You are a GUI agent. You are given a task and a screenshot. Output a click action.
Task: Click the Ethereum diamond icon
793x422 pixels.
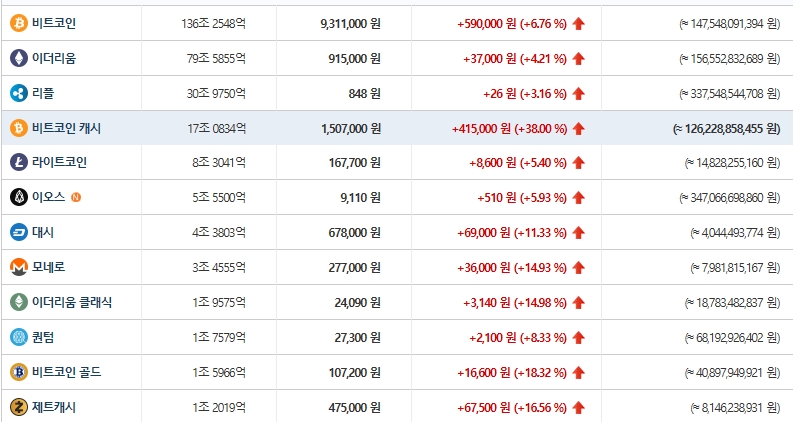[19, 58]
